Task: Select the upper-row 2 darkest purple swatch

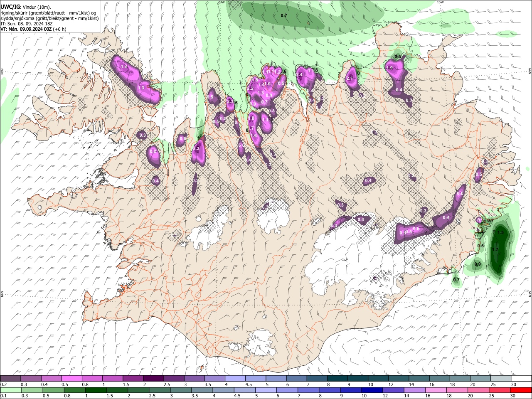Action: [153, 378]
